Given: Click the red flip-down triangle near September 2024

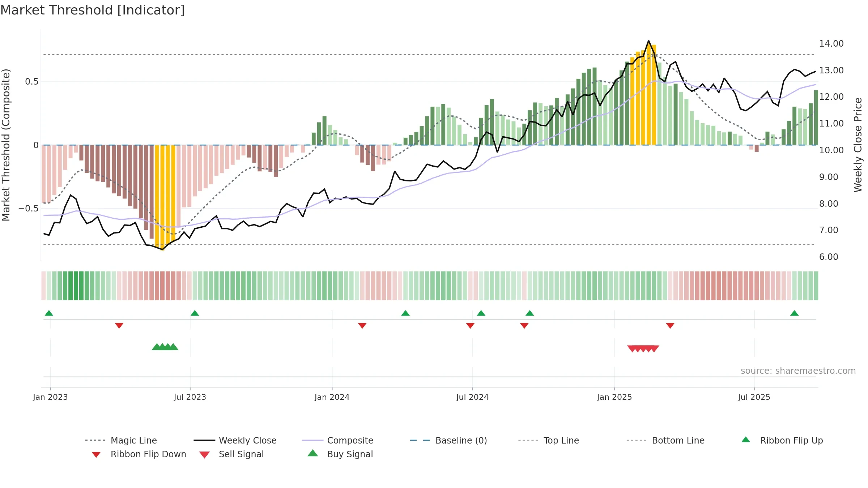Looking at the screenshot, I should click(524, 326).
